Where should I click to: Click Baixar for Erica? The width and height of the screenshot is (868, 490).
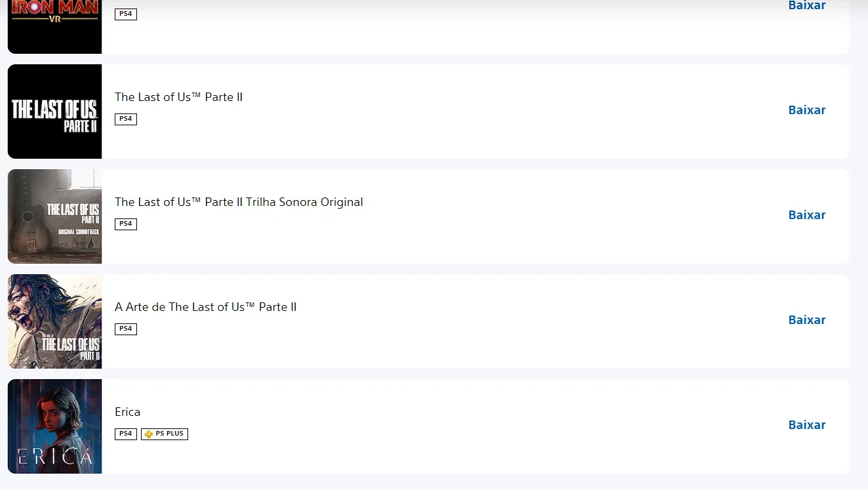(x=807, y=425)
